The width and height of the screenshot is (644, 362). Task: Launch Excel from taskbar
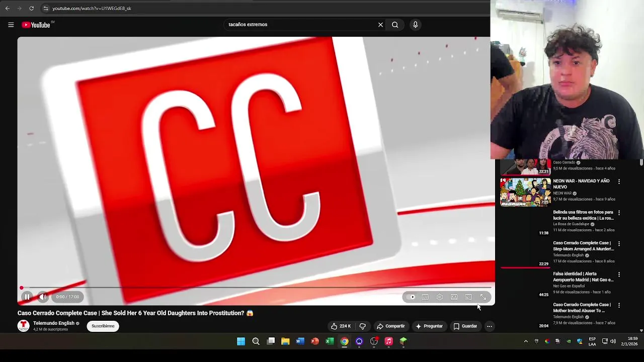330,341
